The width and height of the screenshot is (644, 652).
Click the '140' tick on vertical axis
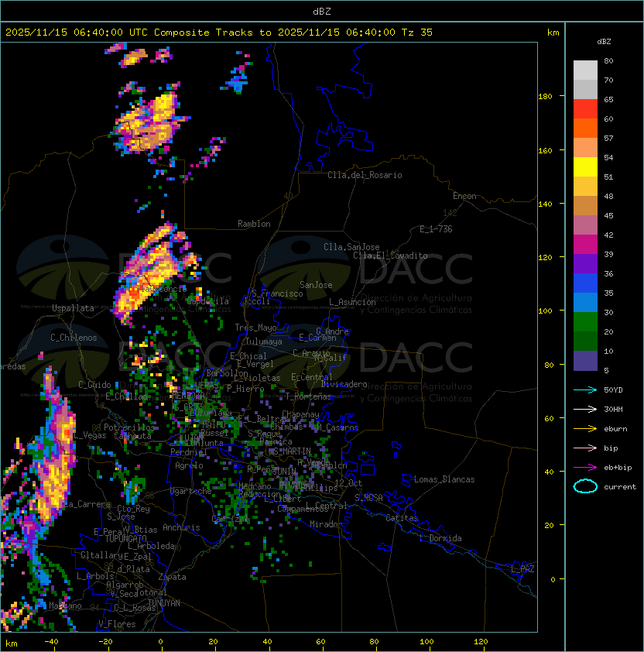[x=545, y=204]
